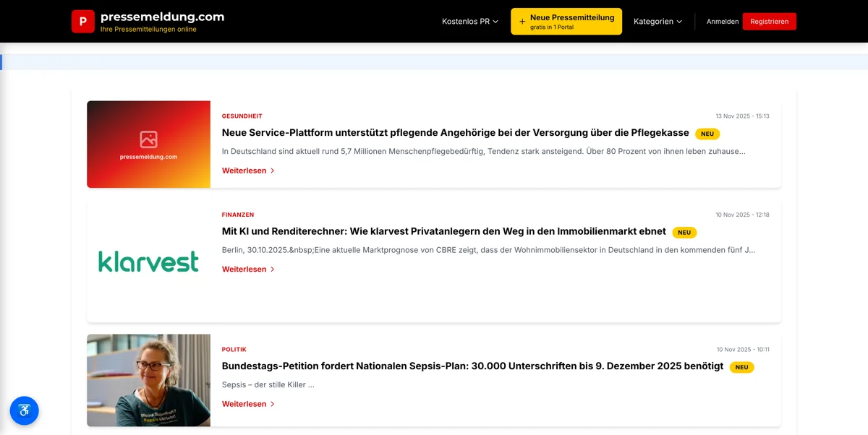Click the arrow icon after the Pflegekasse Weiterlesen link
The width and height of the screenshot is (868, 435).
tap(273, 171)
